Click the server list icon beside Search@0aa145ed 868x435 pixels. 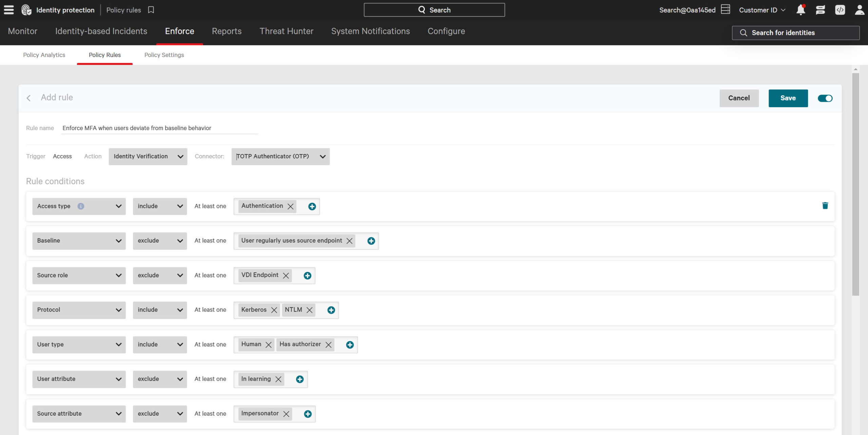[x=726, y=9]
